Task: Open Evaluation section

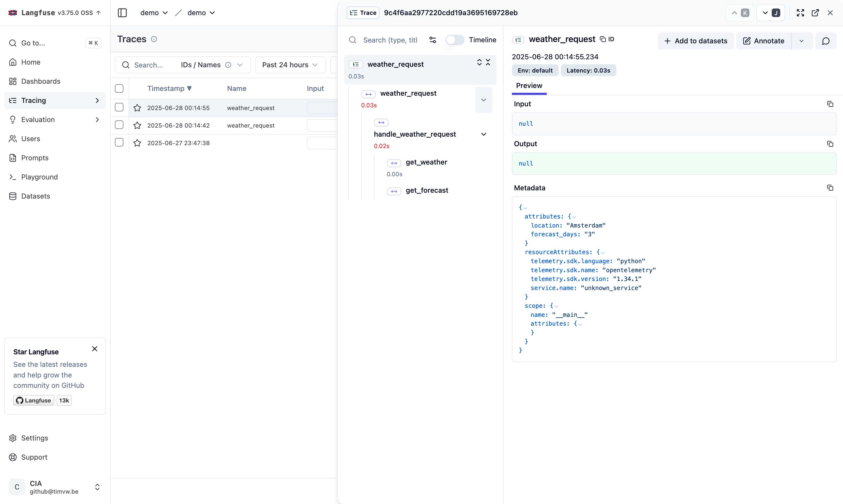Action: (55, 120)
